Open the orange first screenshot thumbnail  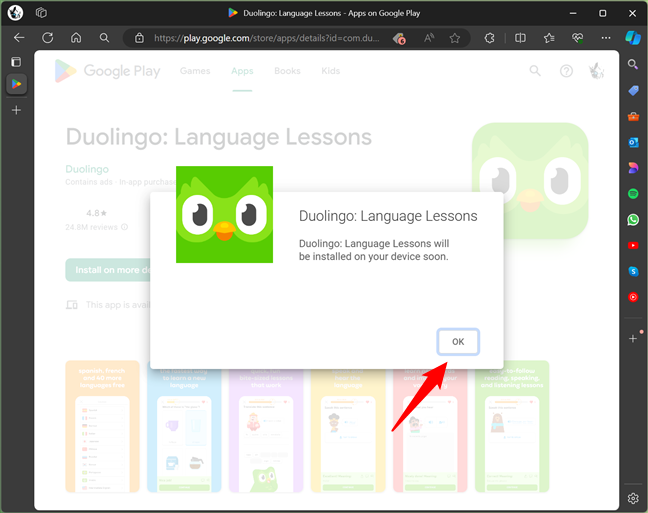click(102, 426)
